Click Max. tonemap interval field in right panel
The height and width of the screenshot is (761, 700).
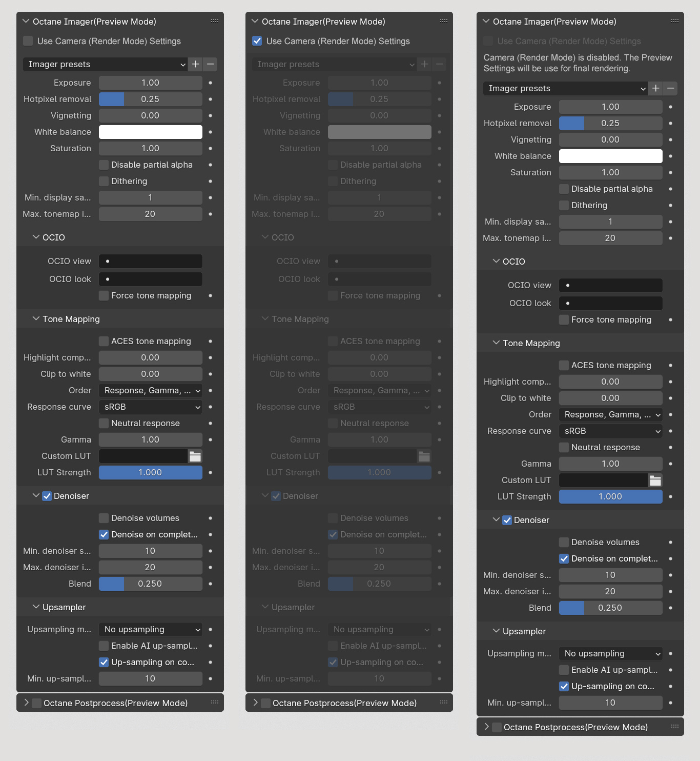pos(611,238)
